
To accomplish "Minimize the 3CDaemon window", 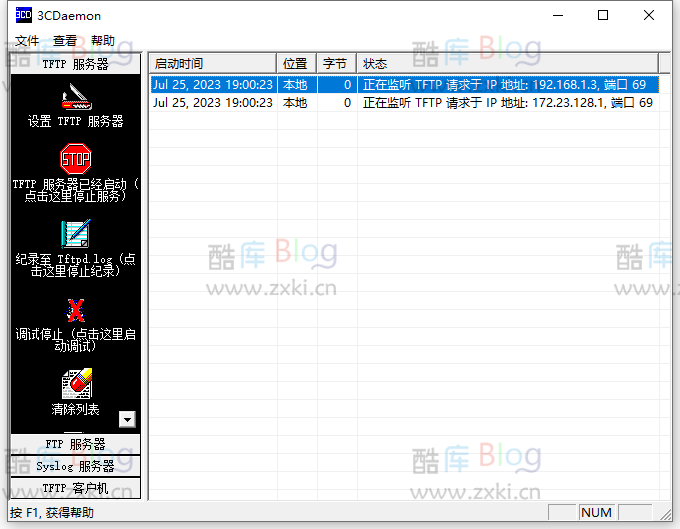I will click(x=558, y=16).
